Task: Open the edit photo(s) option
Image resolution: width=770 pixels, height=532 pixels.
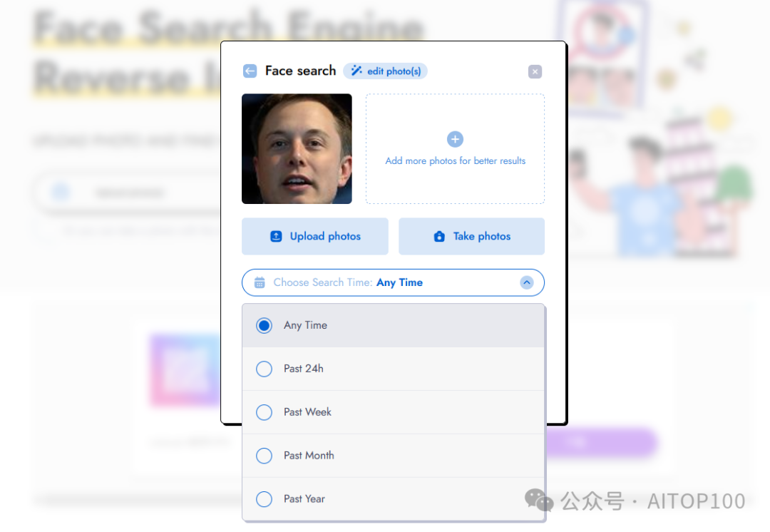Action: click(385, 71)
